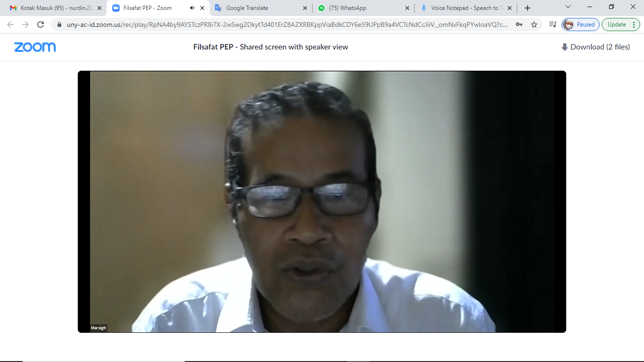Open the Paused profile button
The height and width of the screenshot is (362, 644).
(x=580, y=25)
